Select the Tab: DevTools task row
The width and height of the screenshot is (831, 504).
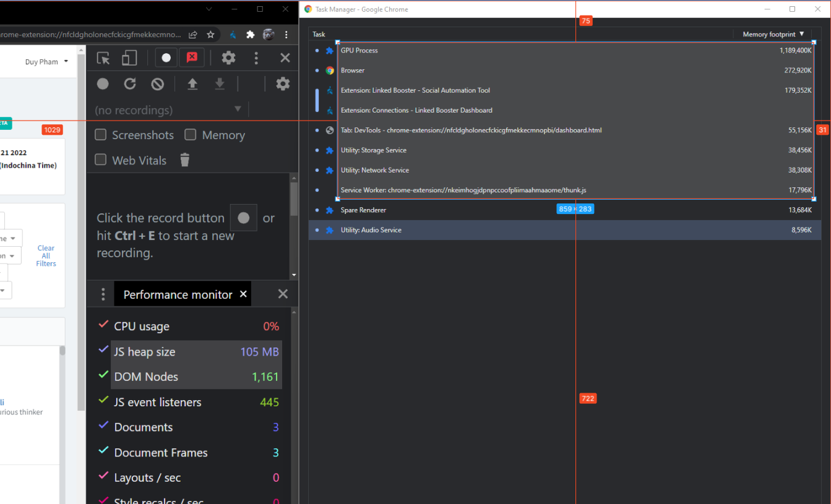click(x=565, y=130)
